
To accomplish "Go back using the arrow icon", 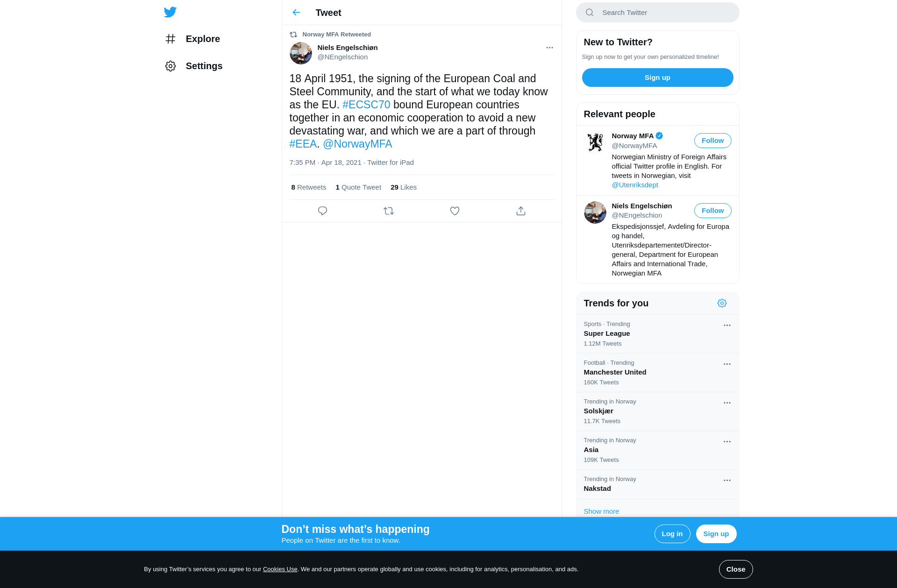I will point(296,13).
